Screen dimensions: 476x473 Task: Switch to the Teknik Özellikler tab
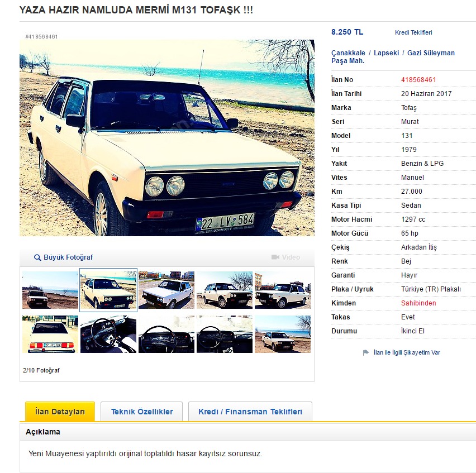coord(142,412)
